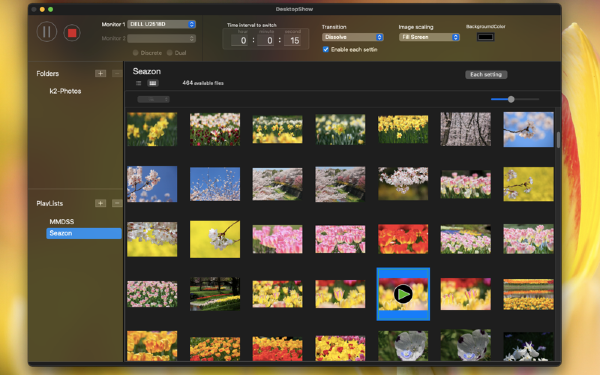The image size is (600, 375).
Task: Select the Dual radio option
Action: click(x=170, y=53)
